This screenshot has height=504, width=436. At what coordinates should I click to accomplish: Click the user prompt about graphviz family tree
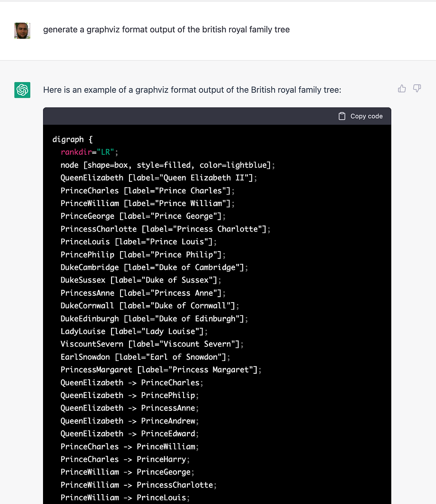pos(166,30)
